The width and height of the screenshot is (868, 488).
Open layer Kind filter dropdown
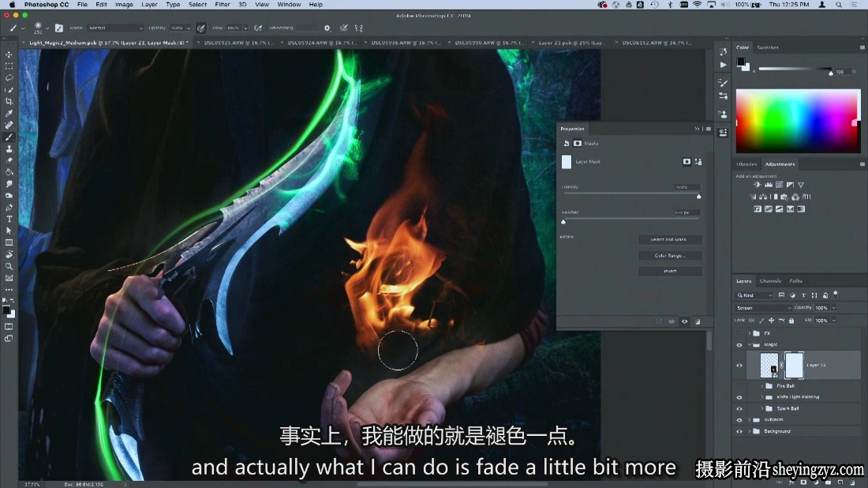point(754,295)
